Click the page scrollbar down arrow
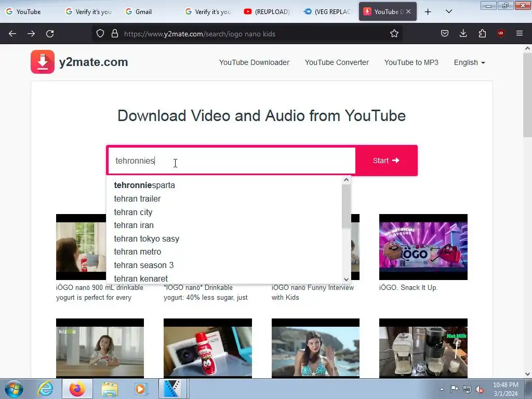The image size is (532, 399). tap(527, 374)
